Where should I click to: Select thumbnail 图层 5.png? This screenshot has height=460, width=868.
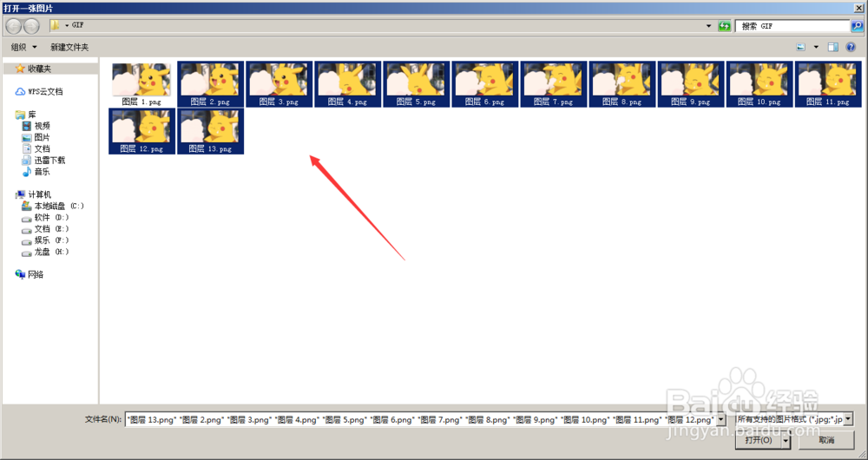tap(417, 84)
